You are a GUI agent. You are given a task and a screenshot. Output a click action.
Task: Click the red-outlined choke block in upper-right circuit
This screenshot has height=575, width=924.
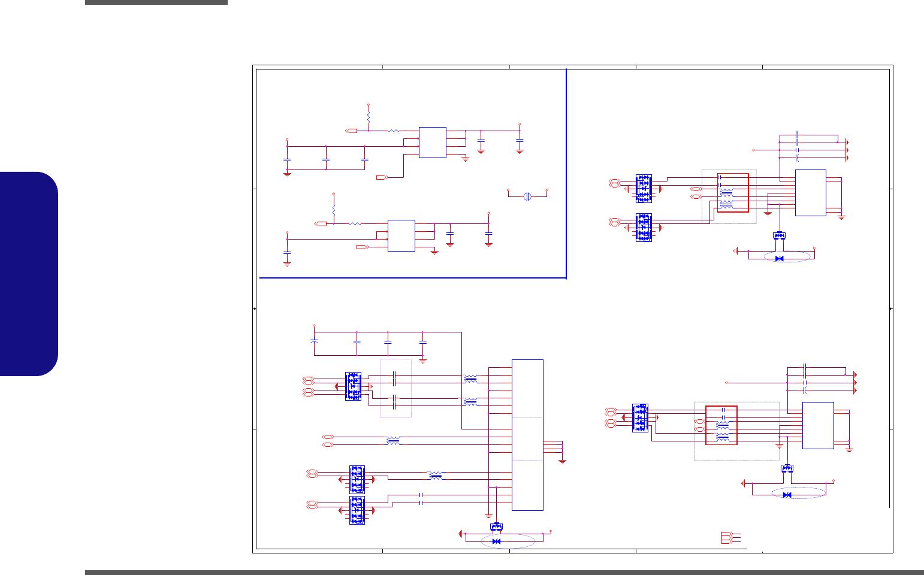733,193
